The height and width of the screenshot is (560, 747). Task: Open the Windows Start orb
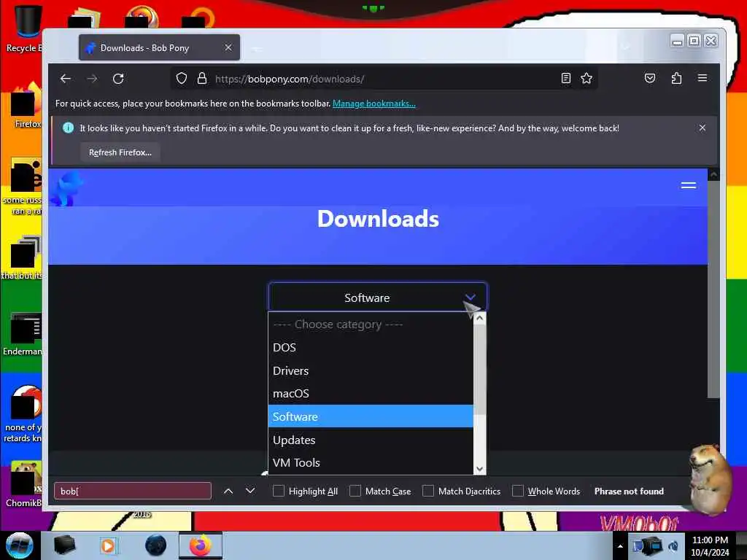click(19, 545)
